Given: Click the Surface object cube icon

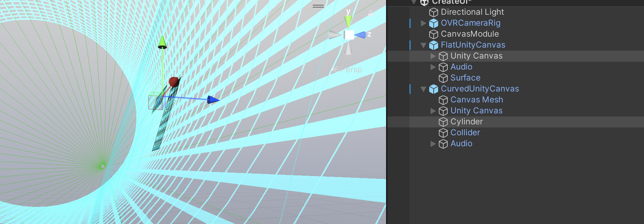Looking at the screenshot, I should (443, 78).
